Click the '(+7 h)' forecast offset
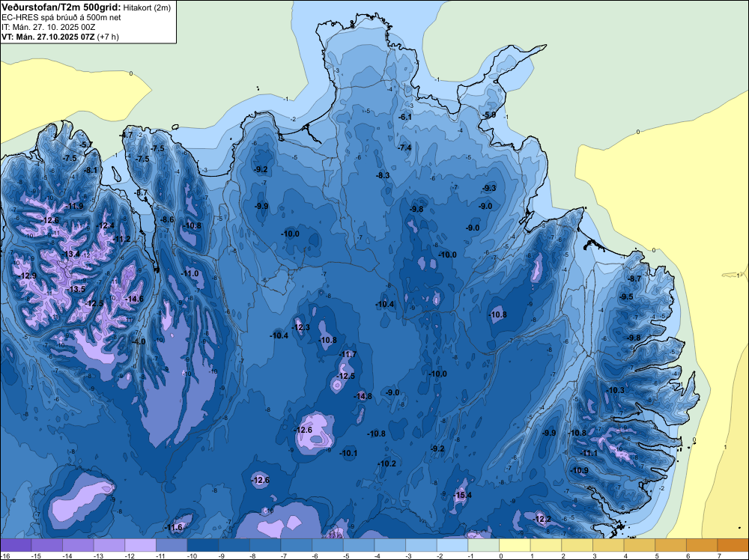 [108, 37]
